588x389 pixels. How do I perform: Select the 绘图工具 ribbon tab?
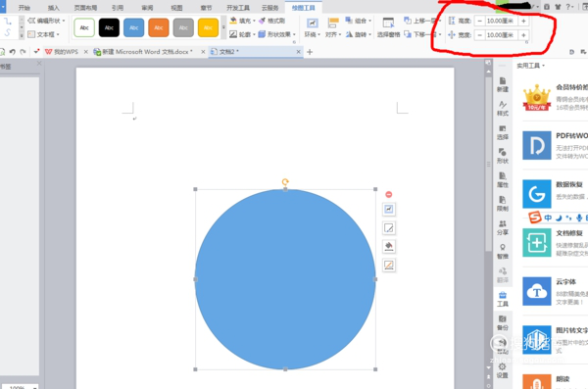(304, 8)
